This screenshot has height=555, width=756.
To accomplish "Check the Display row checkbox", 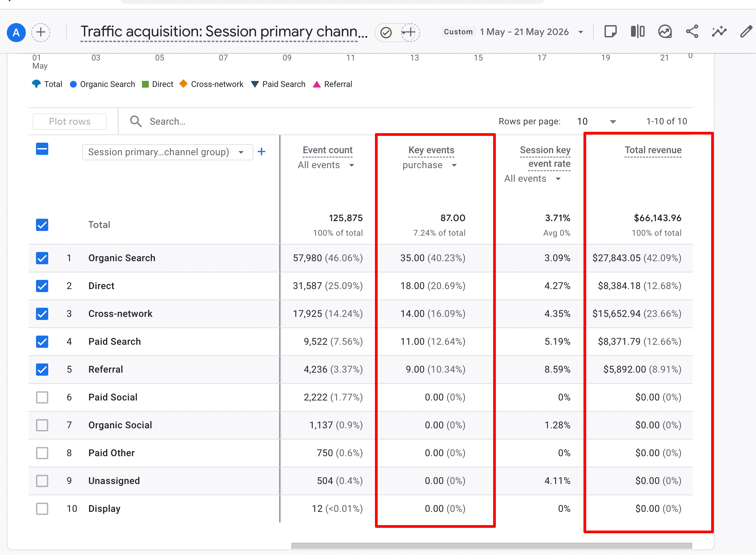I will click(x=42, y=509).
